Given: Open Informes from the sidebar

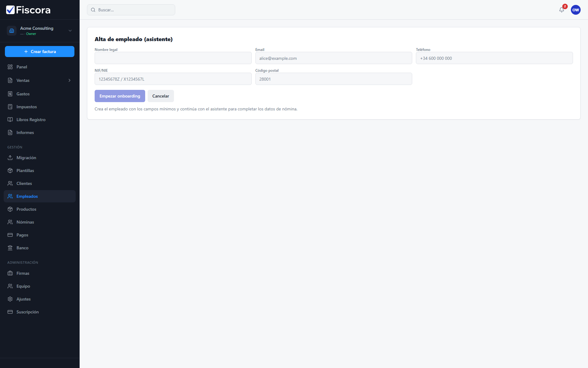Looking at the screenshot, I should click(40, 132).
